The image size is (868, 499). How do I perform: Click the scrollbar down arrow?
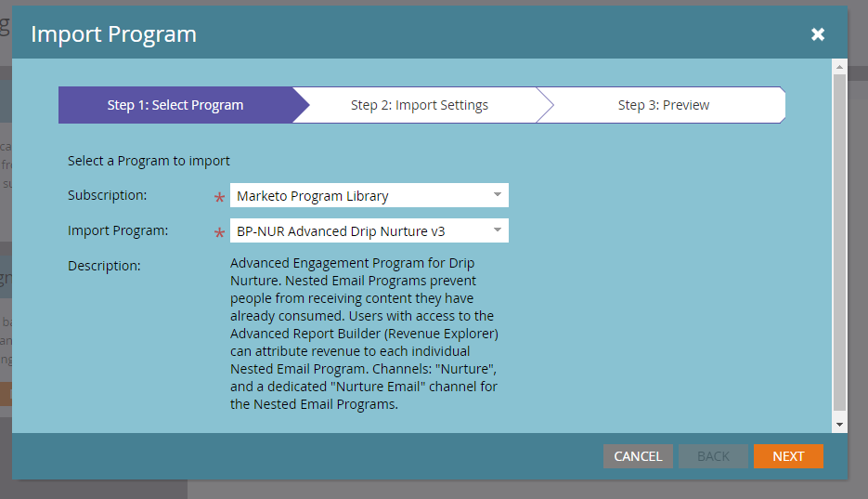tap(839, 424)
